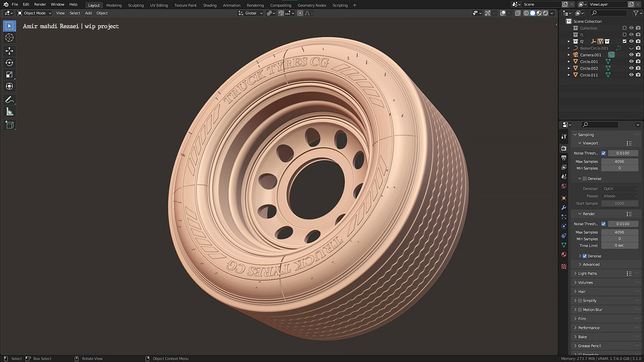The width and height of the screenshot is (644, 362).
Task: Toggle the Motion Blur checkbox
Action: pos(580,309)
